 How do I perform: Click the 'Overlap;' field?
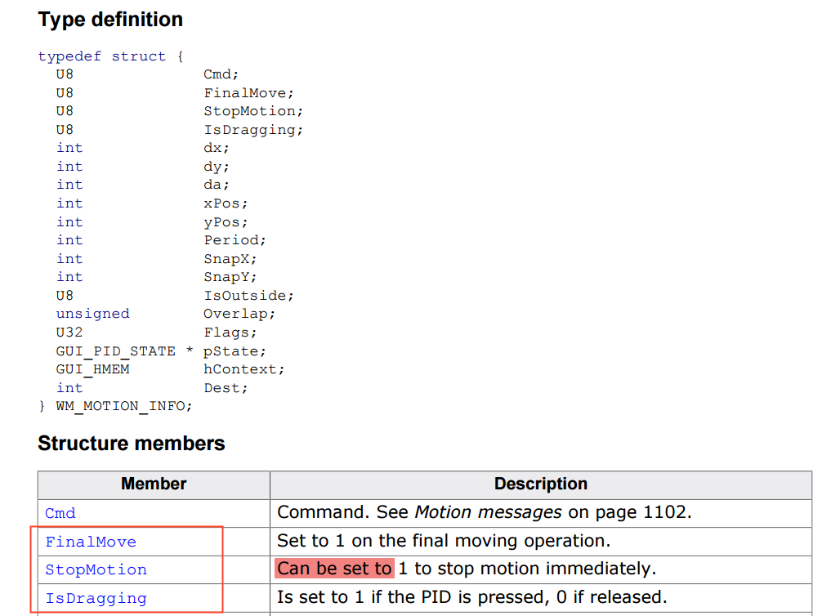(239, 314)
